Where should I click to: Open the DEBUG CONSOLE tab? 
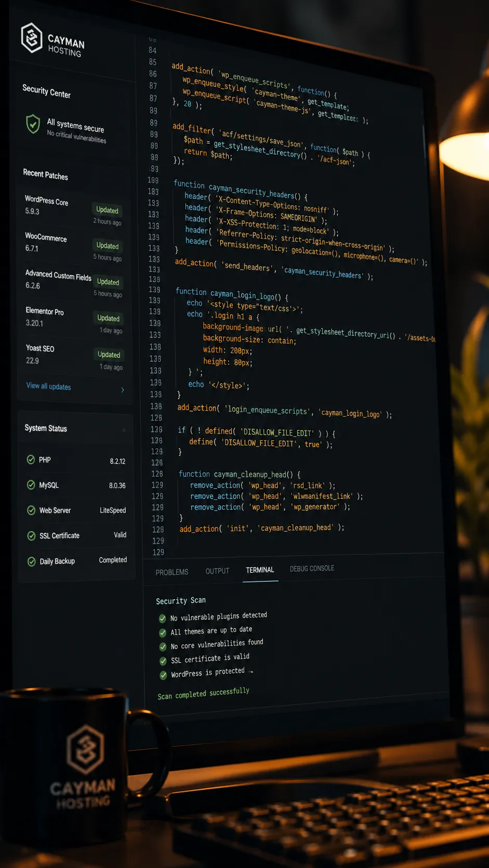[x=312, y=568]
